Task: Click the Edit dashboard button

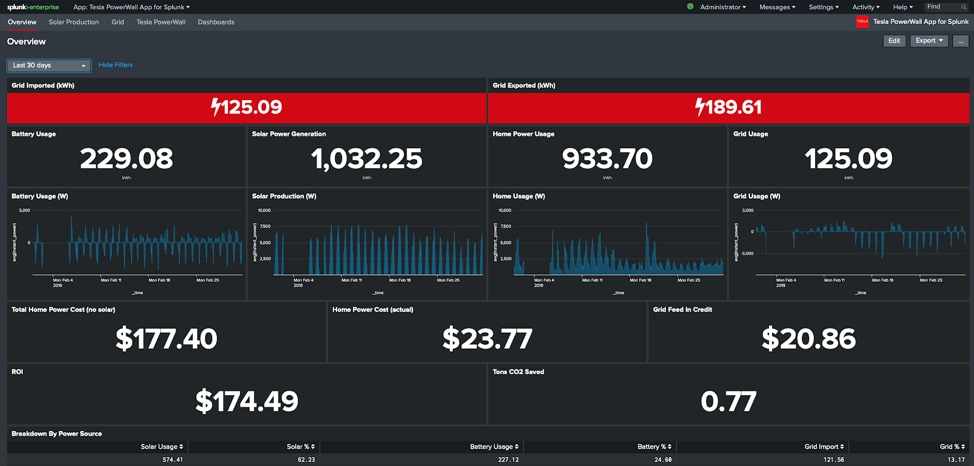Action: (x=894, y=41)
